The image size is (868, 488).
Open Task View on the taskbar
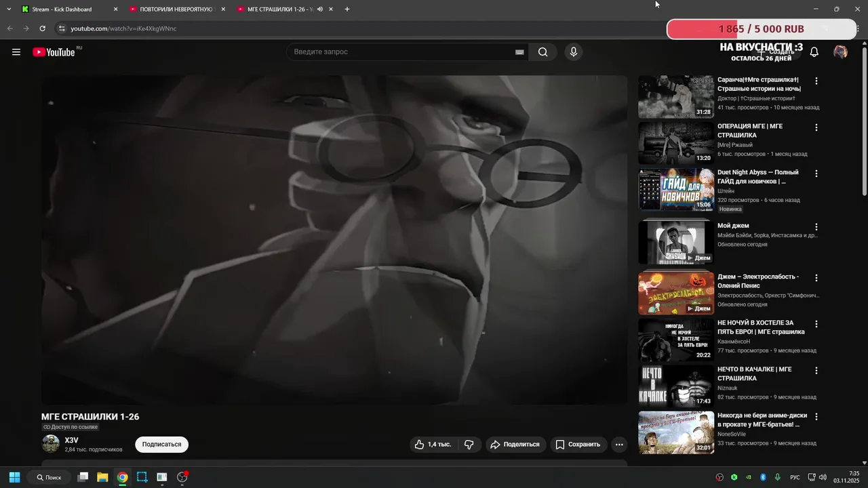83,477
